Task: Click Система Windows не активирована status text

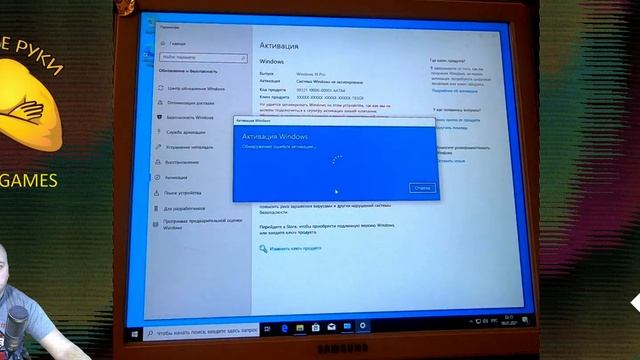Action: tap(329, 82)
